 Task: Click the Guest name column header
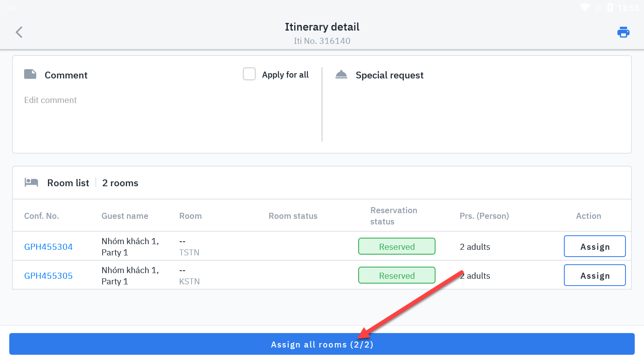(125, 216)
